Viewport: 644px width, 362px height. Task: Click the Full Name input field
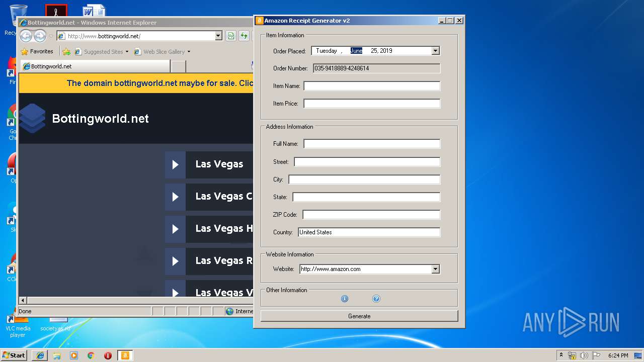[372, 144]
